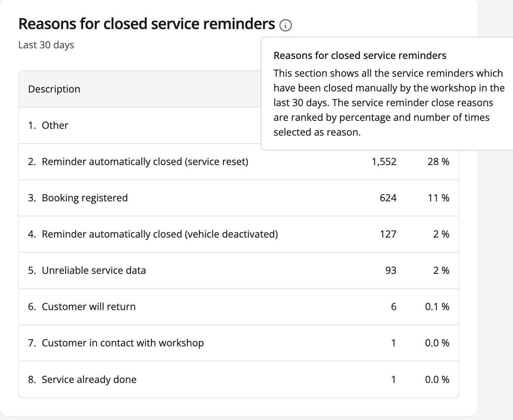The height and width of the screenshot is (420, 513).
Task: Select 'Customer in contact with workshop' row
Action: point(123,343)
